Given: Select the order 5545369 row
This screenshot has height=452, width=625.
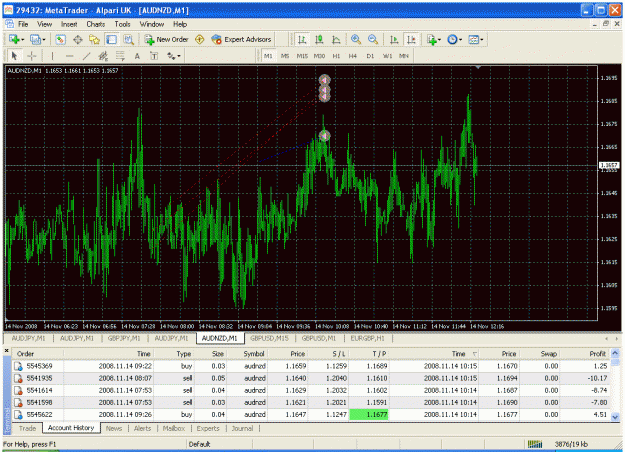Looking at the screenshot, I should click(311, 366).
